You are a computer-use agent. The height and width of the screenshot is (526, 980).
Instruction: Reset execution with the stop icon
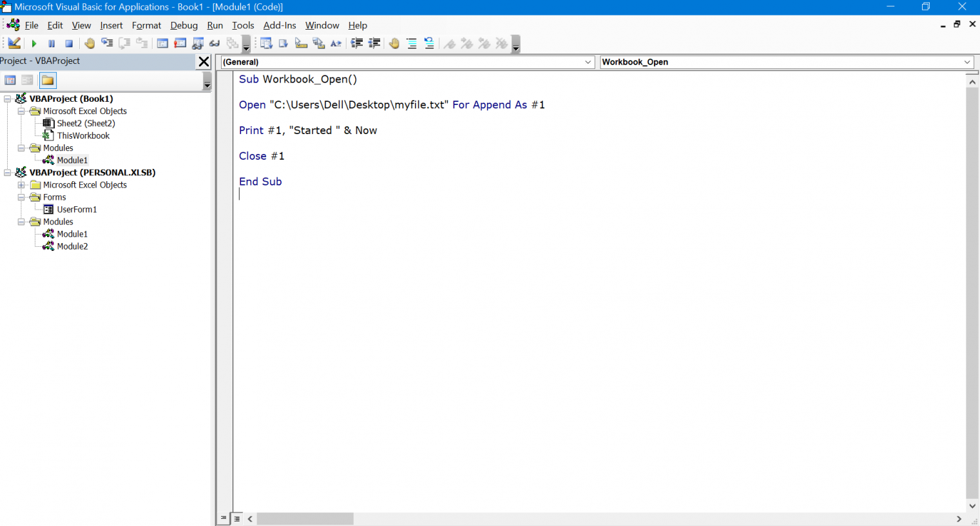(x=69, y=43)
